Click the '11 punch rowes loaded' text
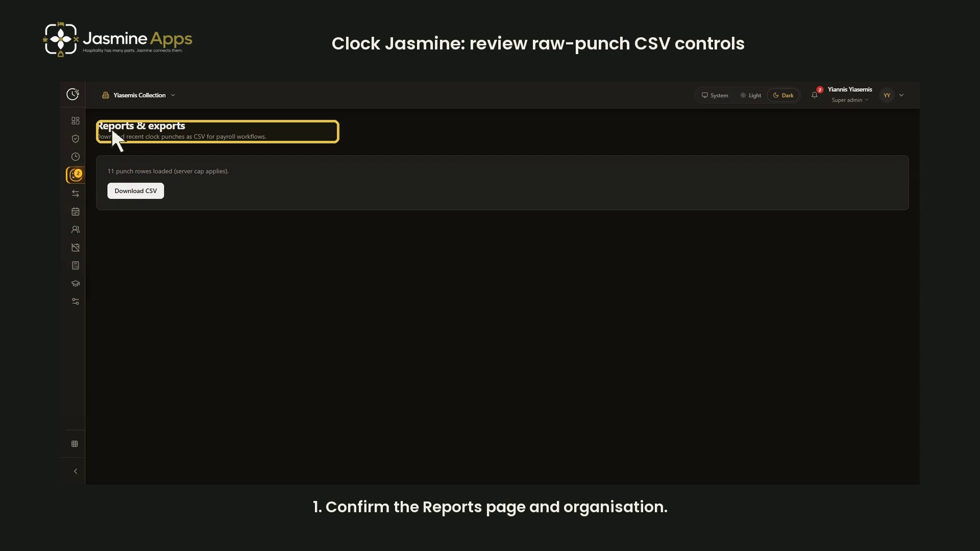980x551 pixels. [168, 171]
